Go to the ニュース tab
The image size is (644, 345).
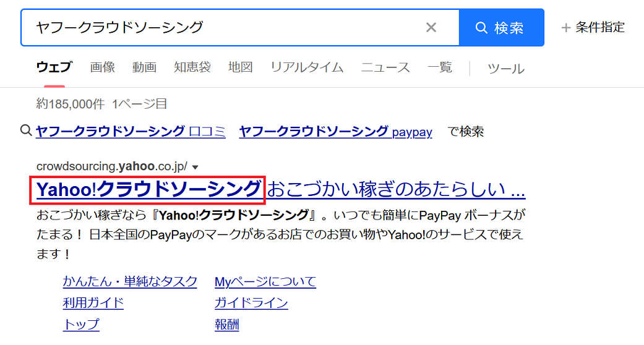385,67
